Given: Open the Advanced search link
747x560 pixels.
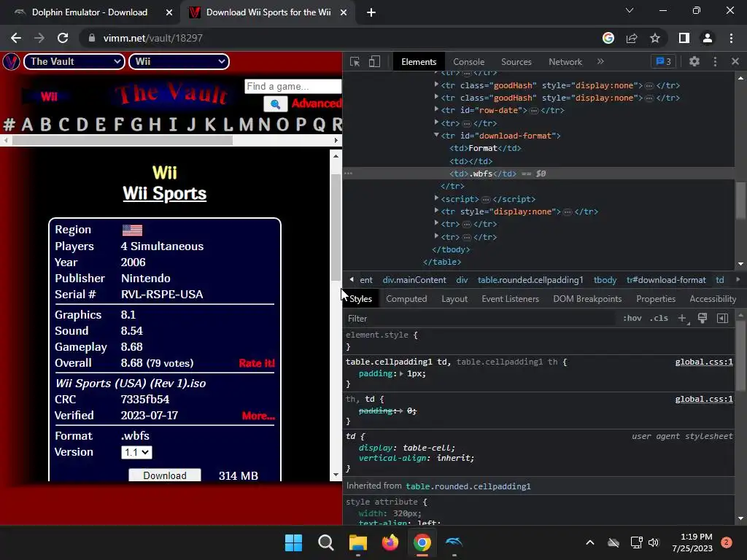Looking at the screenshot, I should [x=317, y=104].
